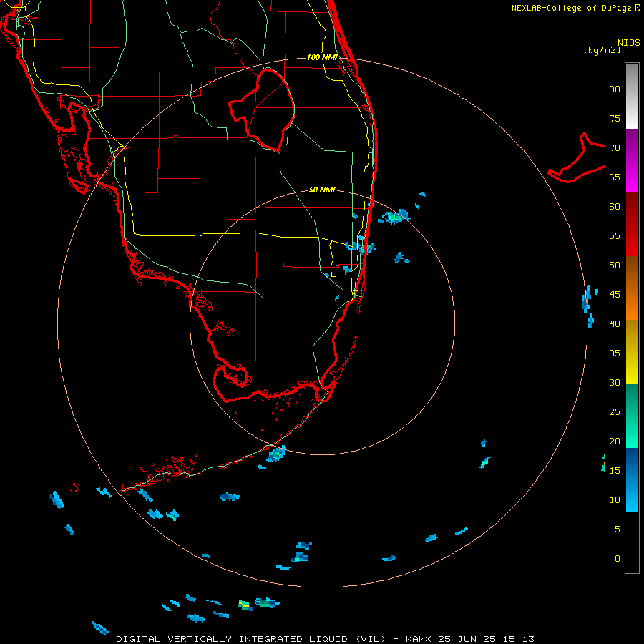
Task: Click the red segment of the color bar
Action: [632, 224]
